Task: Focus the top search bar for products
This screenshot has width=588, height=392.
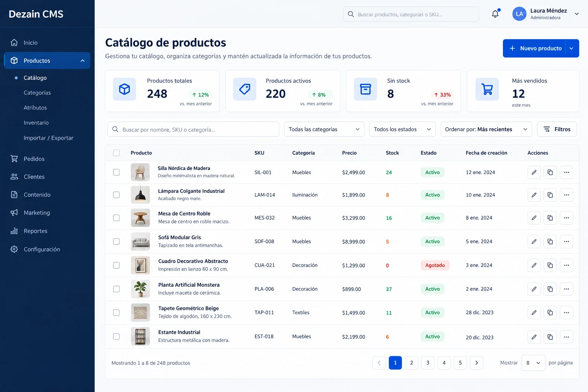Action: pos(411,14)
